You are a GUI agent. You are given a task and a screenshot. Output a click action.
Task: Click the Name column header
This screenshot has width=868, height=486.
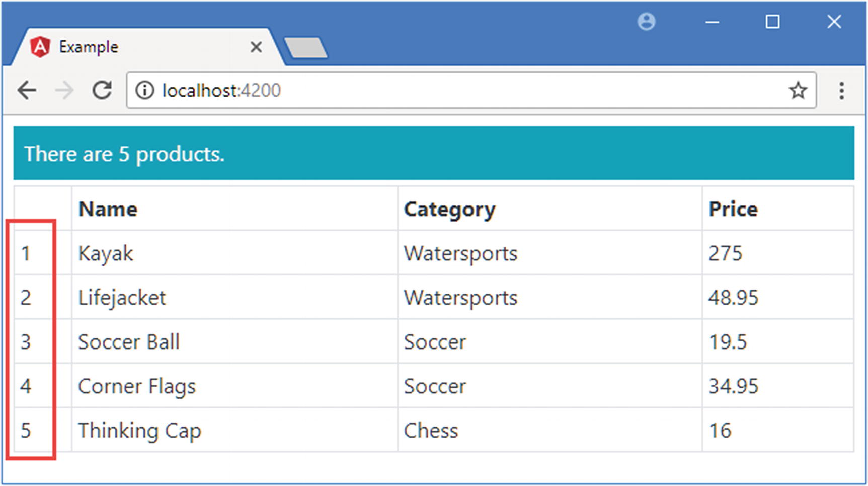[108, 209]
